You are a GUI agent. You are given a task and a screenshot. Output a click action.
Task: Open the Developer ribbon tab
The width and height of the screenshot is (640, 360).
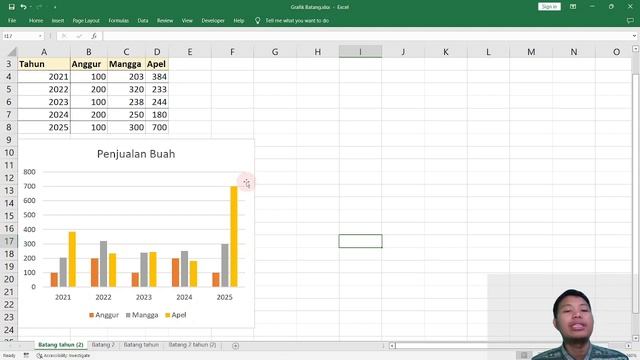[213, 20]
